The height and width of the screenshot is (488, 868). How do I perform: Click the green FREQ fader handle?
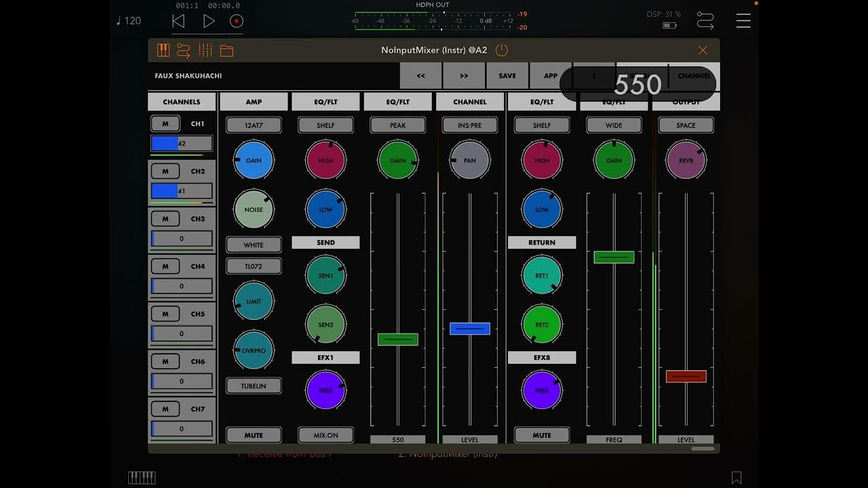[614, 257]
